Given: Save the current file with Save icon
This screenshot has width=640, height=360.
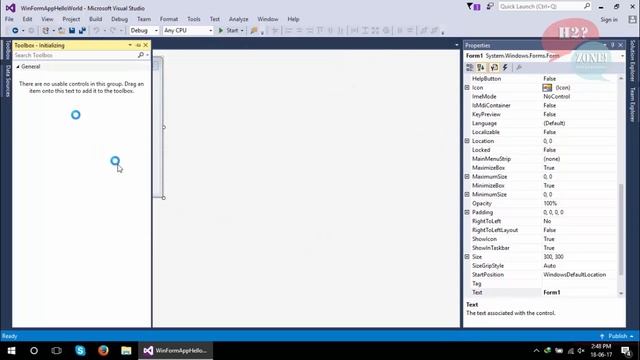Looking at the screenshot, I should point(72,31).
